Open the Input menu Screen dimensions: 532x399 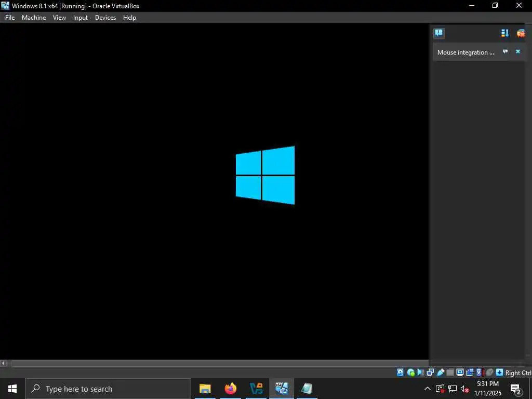tap(81, 18)
